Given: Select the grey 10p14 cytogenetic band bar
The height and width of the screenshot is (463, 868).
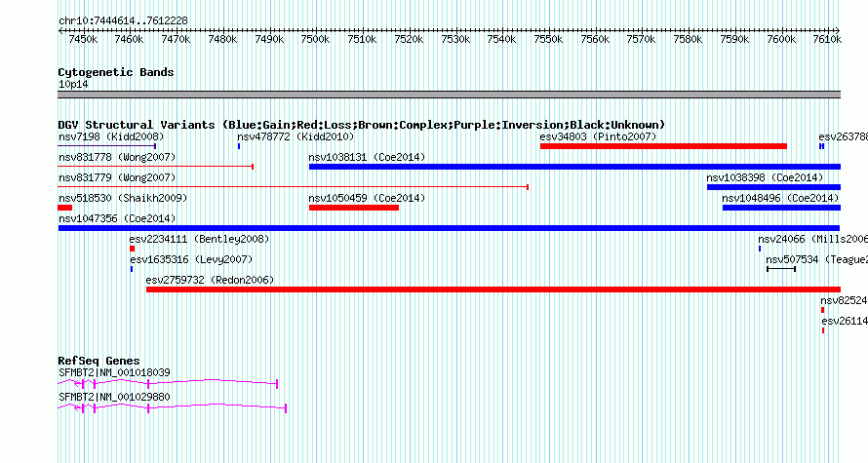Looking at the screenshot, I should pyautogui.click(x=449, y=95).
